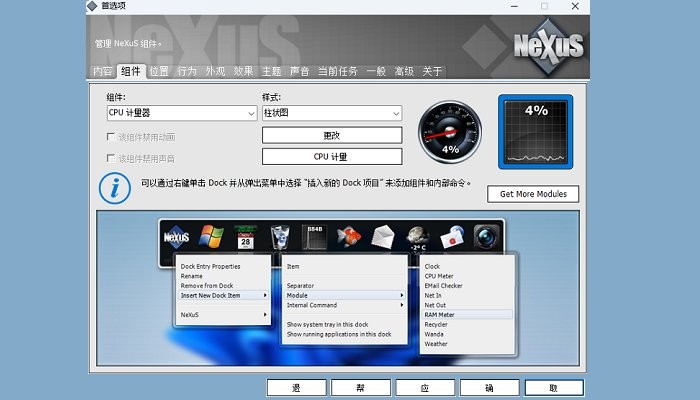Click the white envelope mail icon in the dock
This screenshot has height=400, width=700.
383,237
